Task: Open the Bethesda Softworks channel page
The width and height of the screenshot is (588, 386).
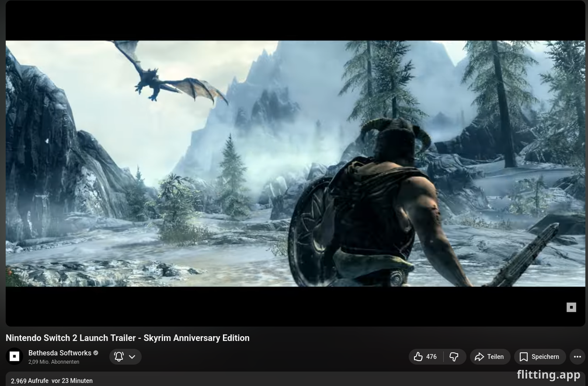Action: (x=60, y=353)
